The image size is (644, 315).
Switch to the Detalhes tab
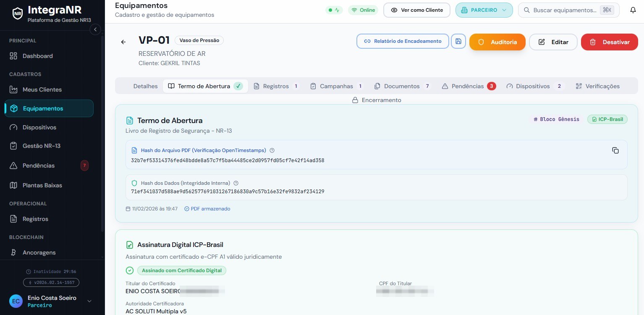(146, 86)
